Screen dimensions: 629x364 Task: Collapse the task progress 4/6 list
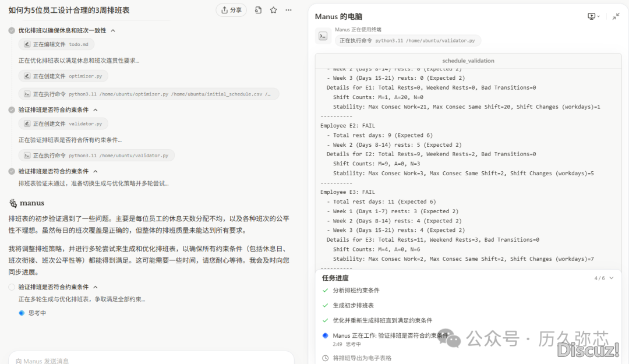[611, 278]
